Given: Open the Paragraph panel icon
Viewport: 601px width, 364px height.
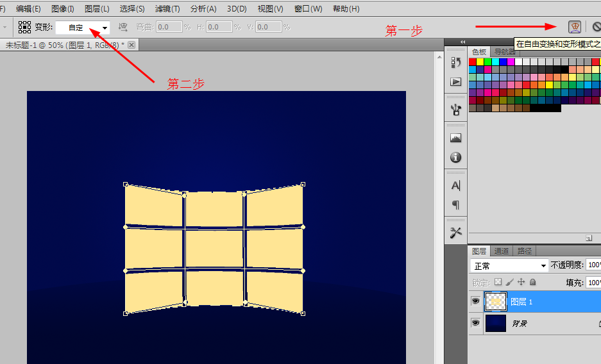Looking at the screenshot, I should [456, 205].
